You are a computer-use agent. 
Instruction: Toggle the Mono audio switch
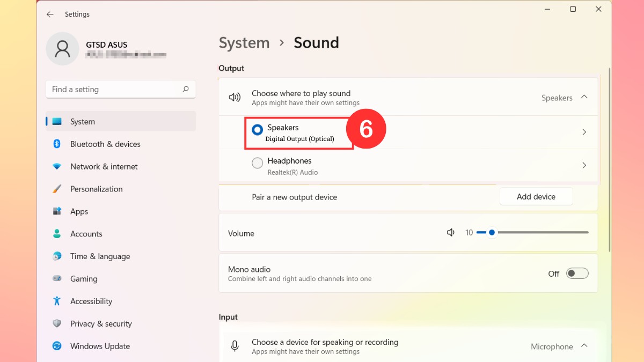click(577, 274)
